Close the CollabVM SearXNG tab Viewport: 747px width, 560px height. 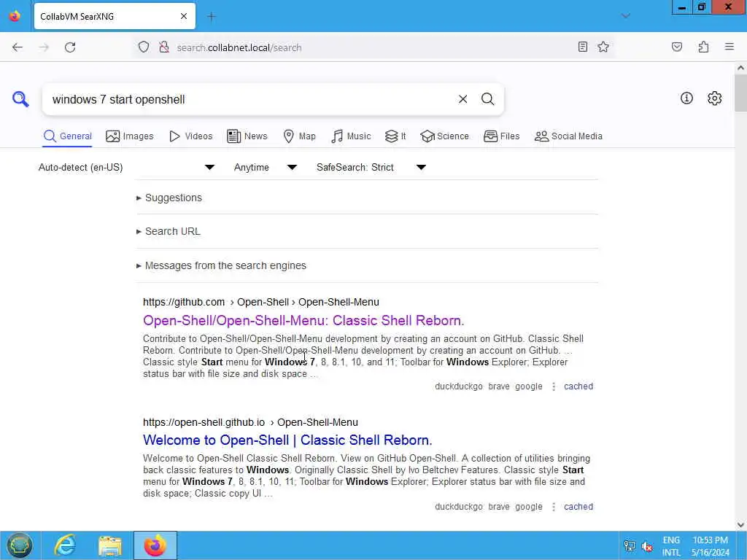point(183,17)
